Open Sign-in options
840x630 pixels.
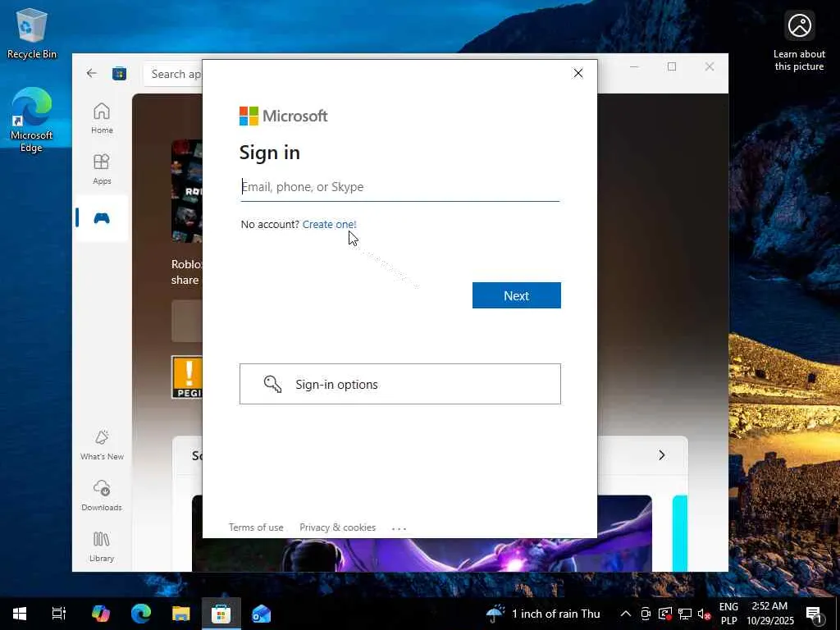(400, 384)
